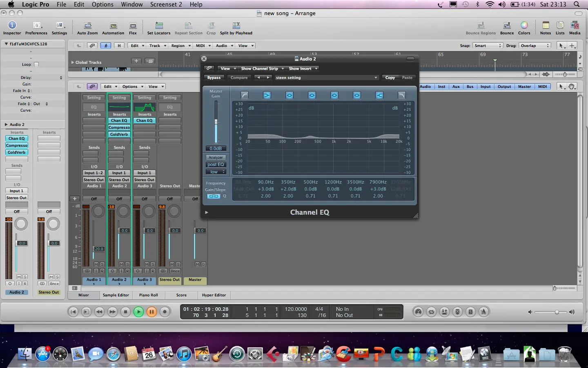Expand the Audio 2 inspector section

pos(6,124)
